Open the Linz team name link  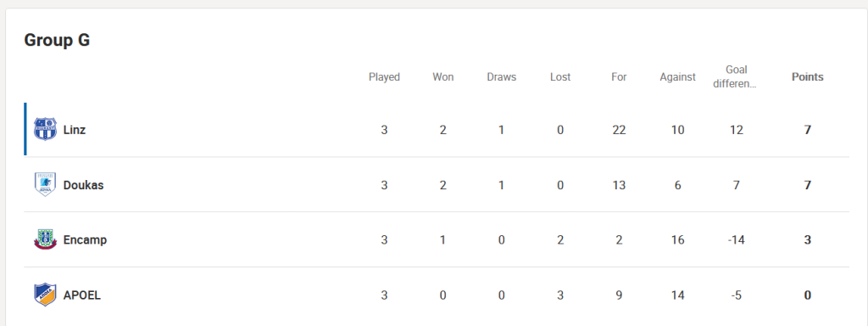tap(75, 130)
